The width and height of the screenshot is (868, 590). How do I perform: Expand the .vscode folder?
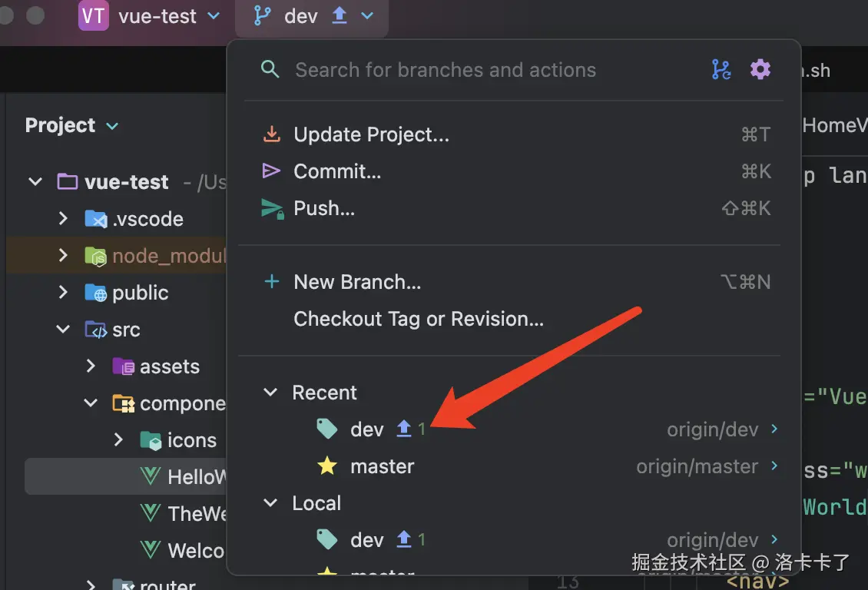pos(63,219)
